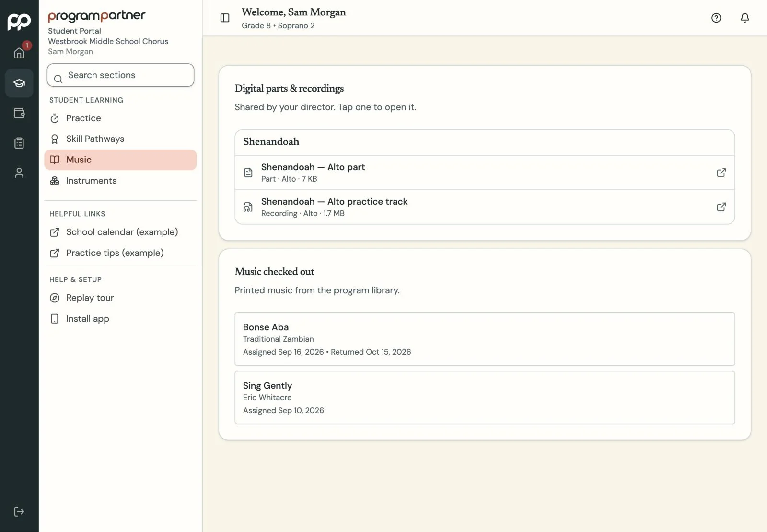Open the help question mark icon

pyautogui.click(x=716, y=18)
